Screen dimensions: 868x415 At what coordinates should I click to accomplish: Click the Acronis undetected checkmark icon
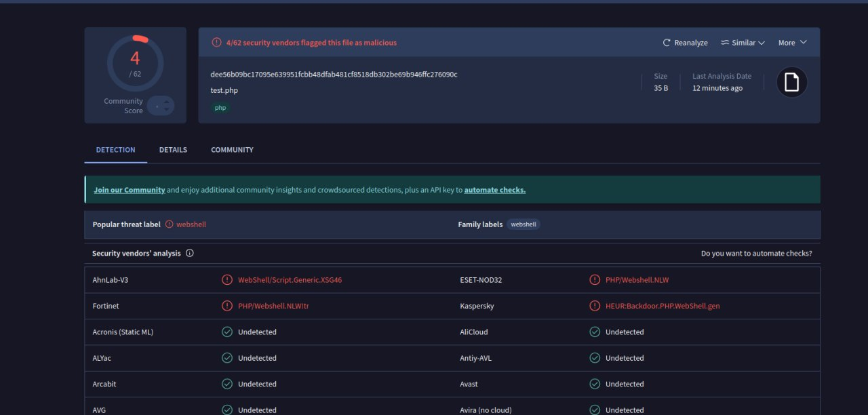click(x=227, y=332)
